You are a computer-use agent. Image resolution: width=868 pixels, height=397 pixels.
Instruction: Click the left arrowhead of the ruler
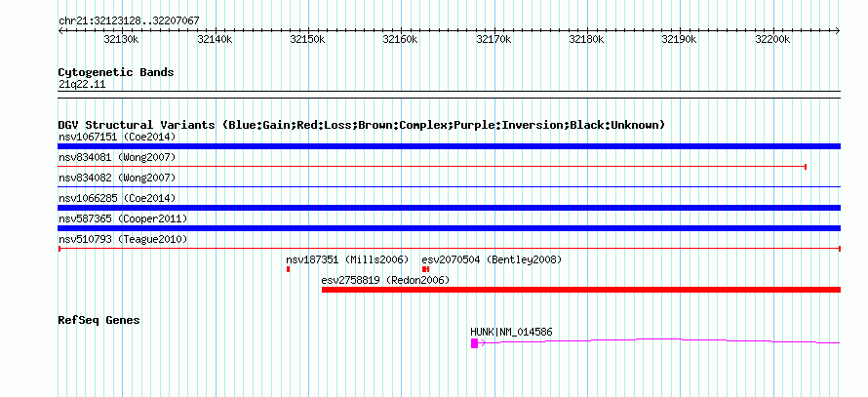click(60, 31)
